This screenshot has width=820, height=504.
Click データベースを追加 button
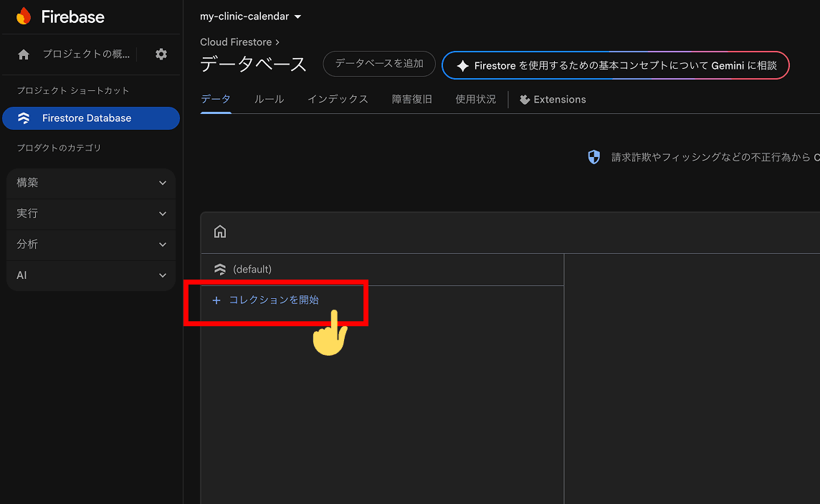click(379, 64)
